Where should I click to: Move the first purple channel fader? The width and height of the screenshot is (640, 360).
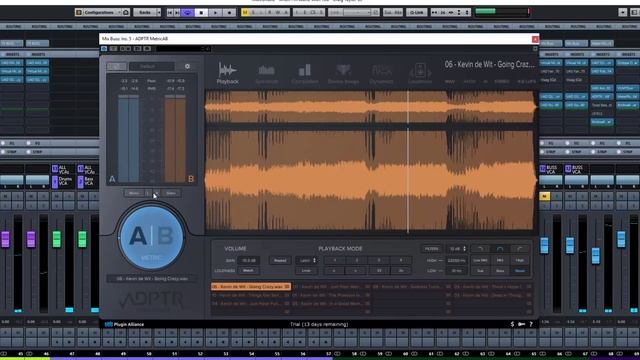click(x=5, y=239)
